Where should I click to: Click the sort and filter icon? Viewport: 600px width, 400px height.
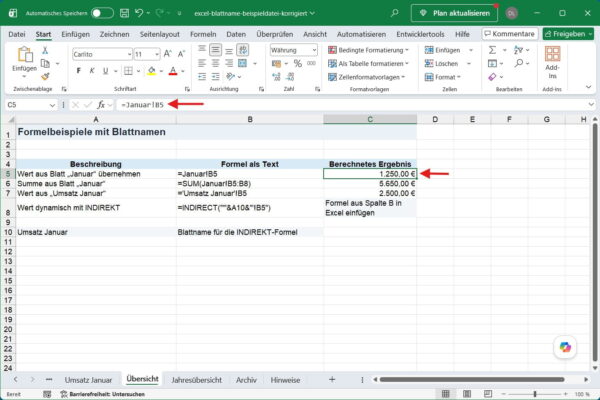click(518, 50)
